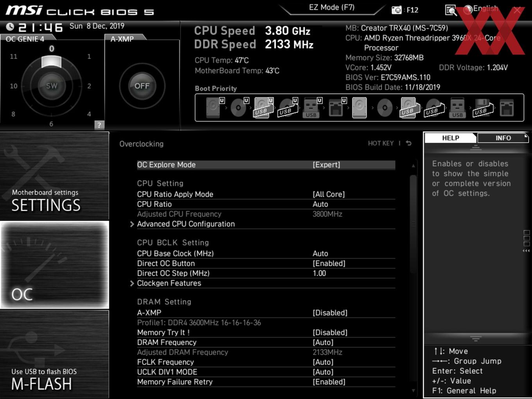Toggle Memory Failure Retry Enabled setting

329,382
